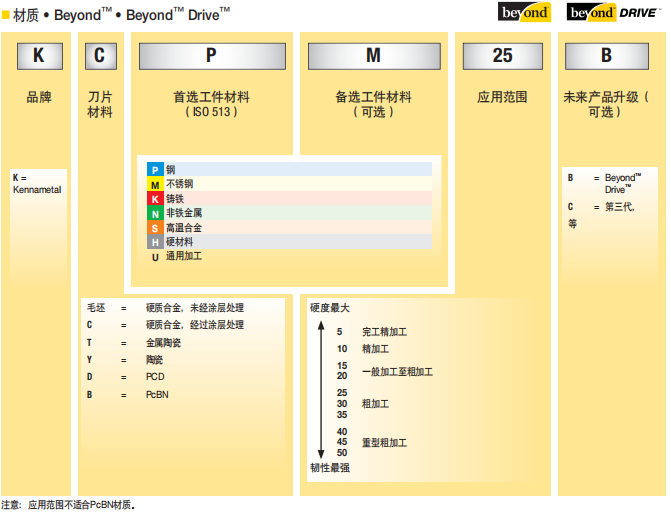The image size is (671, 512).
Task: Click the P primary workpiece material box
Action: [211, 56]
